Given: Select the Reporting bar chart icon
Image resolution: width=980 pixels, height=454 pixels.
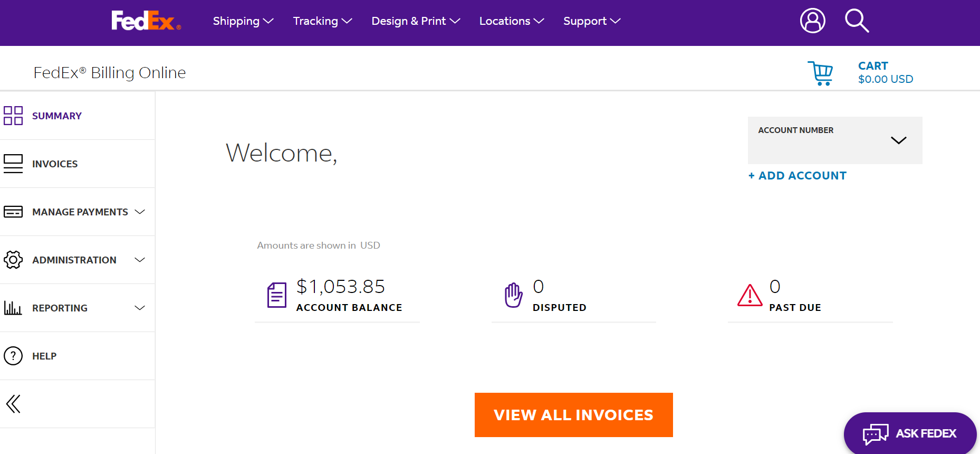Looking at the screenshot, I should coord(13,308).
